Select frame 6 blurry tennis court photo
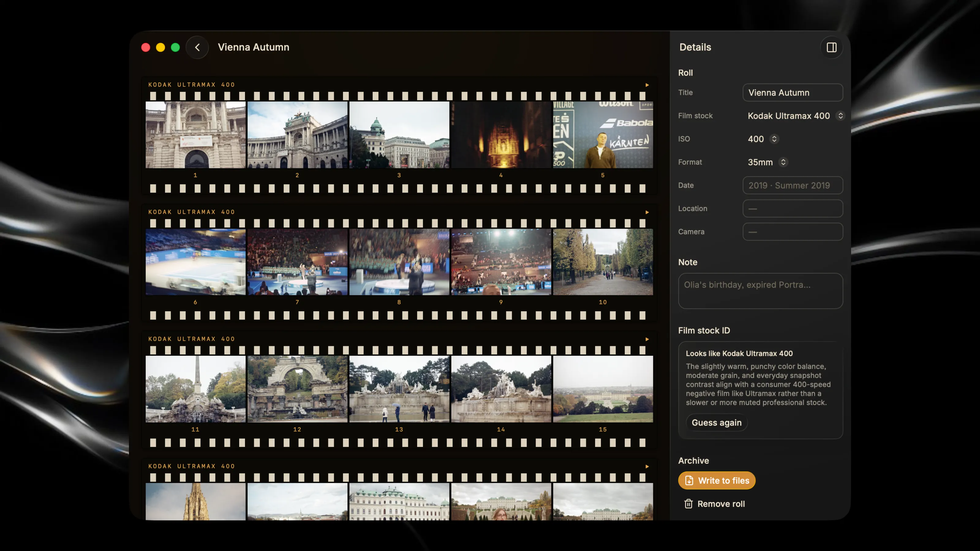The height and width of the screenshot is (551, 980). (196, 262)
